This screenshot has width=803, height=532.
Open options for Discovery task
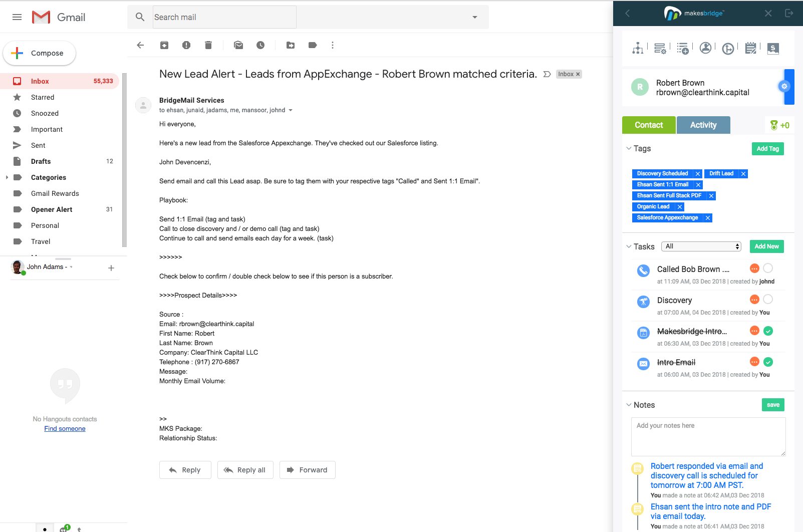pos(754,300)
